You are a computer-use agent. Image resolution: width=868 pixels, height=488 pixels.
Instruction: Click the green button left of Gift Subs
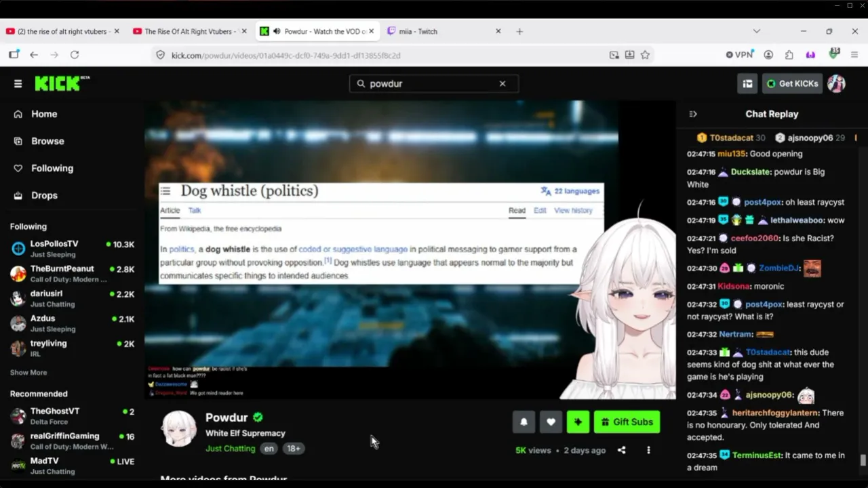pyautogui.click(x=578, y=422)
